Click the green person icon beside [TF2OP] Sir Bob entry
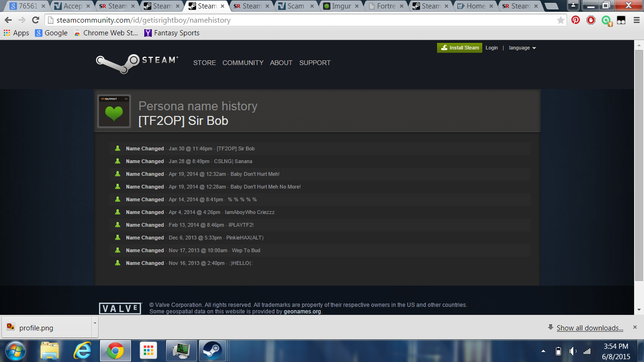The width and height of the screenshot is (644, 362). 118,148
